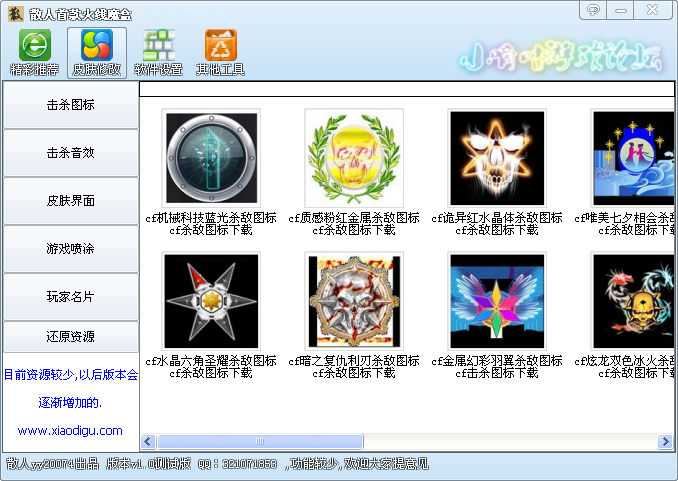Select the 皮肤修改 toolbar icon

tap(97, 52)
